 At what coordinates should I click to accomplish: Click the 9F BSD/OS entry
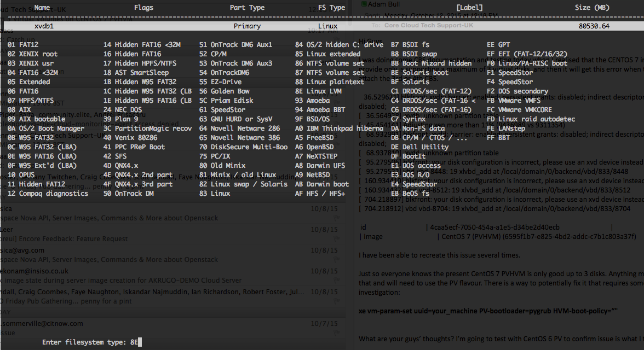coord(313,119)
